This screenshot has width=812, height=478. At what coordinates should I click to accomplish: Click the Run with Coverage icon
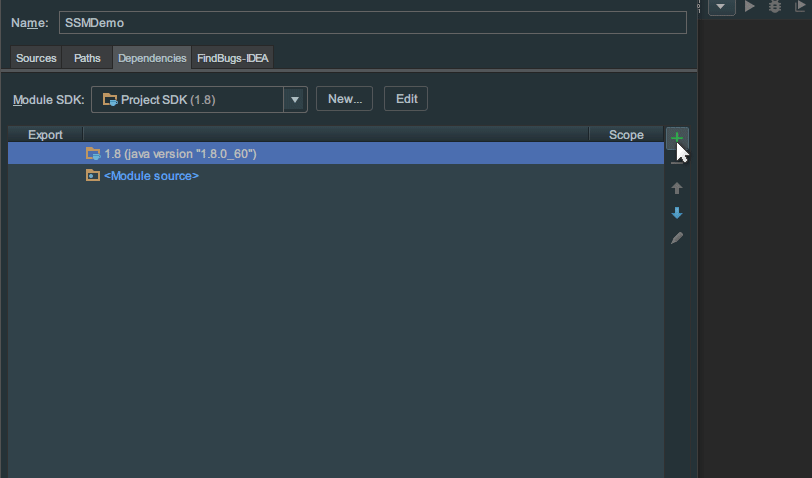pyautogui.click(x=799, y=7)
